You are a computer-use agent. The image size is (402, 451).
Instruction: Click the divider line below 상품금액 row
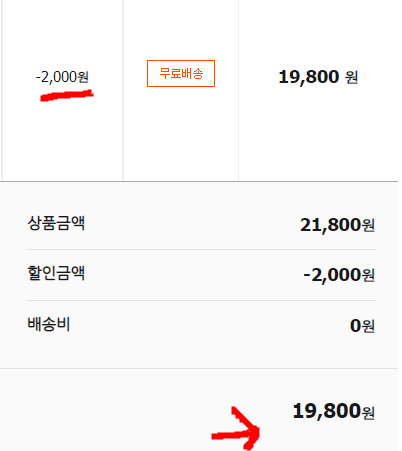(201, 249)
